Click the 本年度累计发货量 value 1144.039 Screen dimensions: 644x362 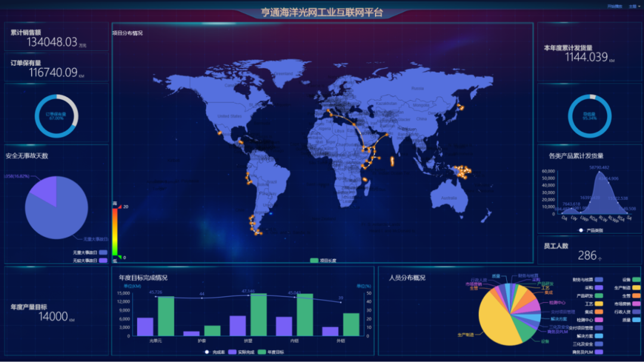tap(587, 57)
